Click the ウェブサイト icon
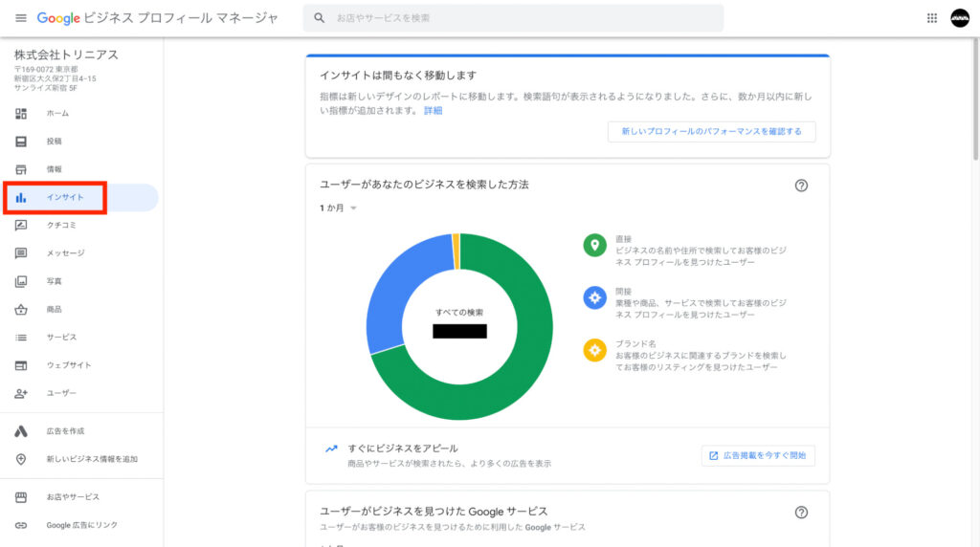 click(21, 365)
